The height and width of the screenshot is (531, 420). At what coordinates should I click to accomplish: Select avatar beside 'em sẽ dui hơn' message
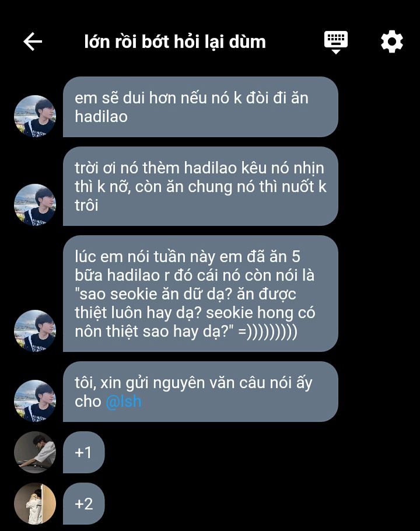pyautogui.click(x=35, y=116)
